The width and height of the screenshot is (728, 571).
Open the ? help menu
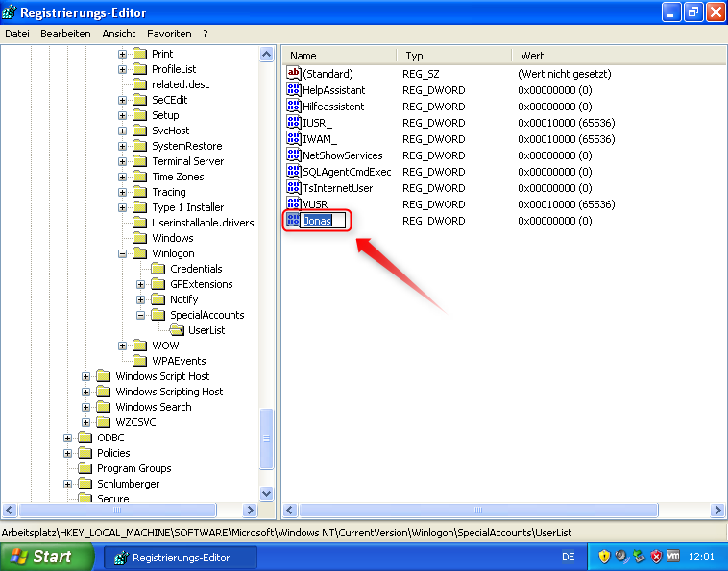pyautogui.click(x=206, y=34)
